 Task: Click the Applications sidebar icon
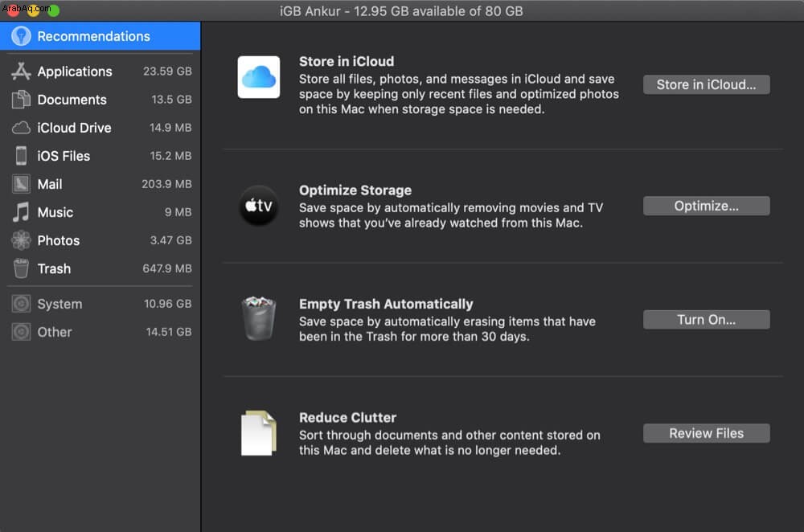pos(21,72)
